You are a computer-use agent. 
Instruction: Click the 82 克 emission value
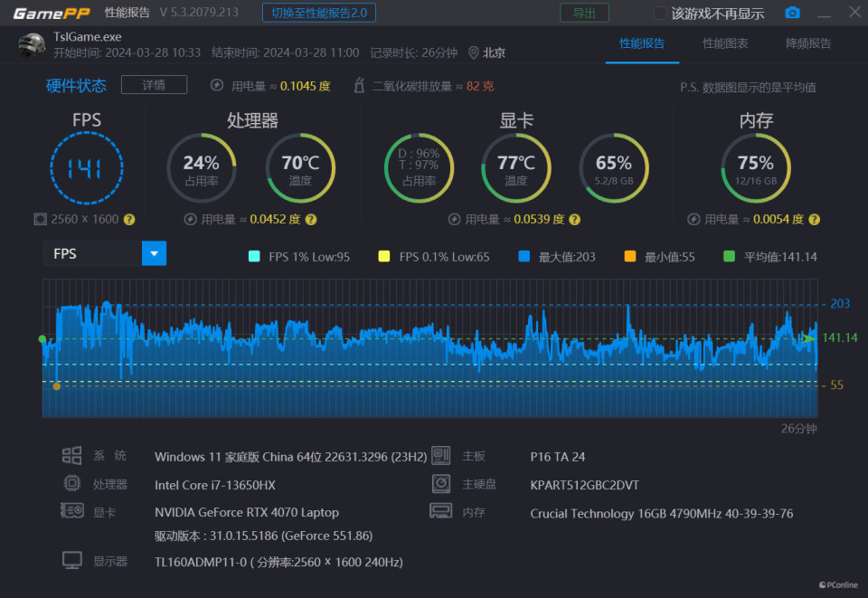pyautogui.click(x=480, y=86)
